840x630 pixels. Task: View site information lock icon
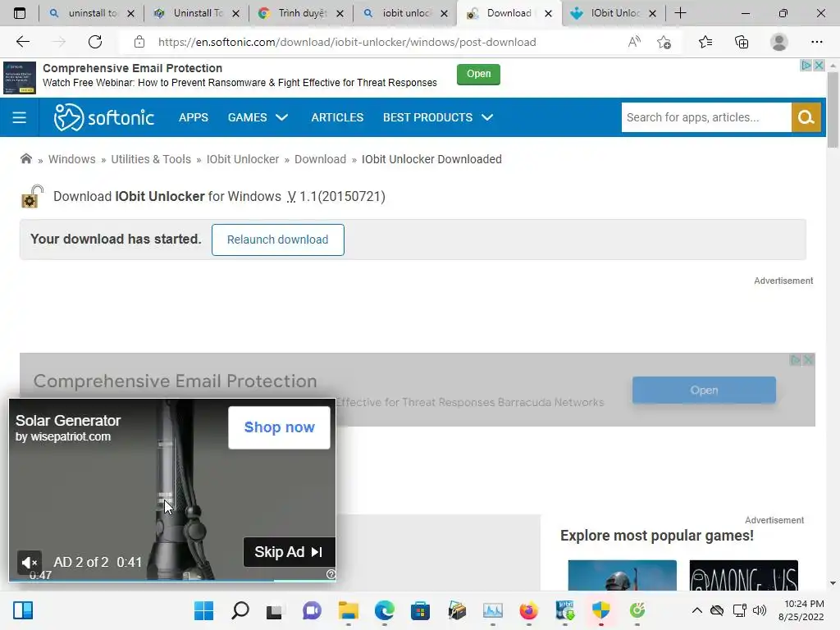(139, 42)
